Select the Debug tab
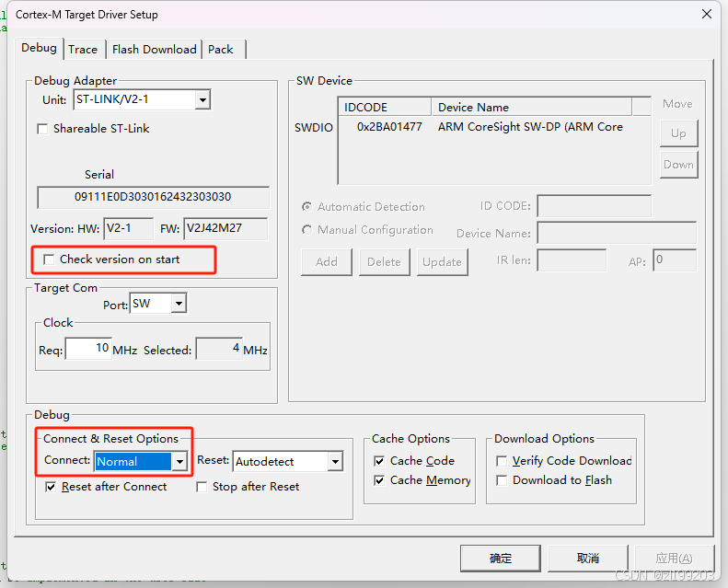 coord(39,47)
